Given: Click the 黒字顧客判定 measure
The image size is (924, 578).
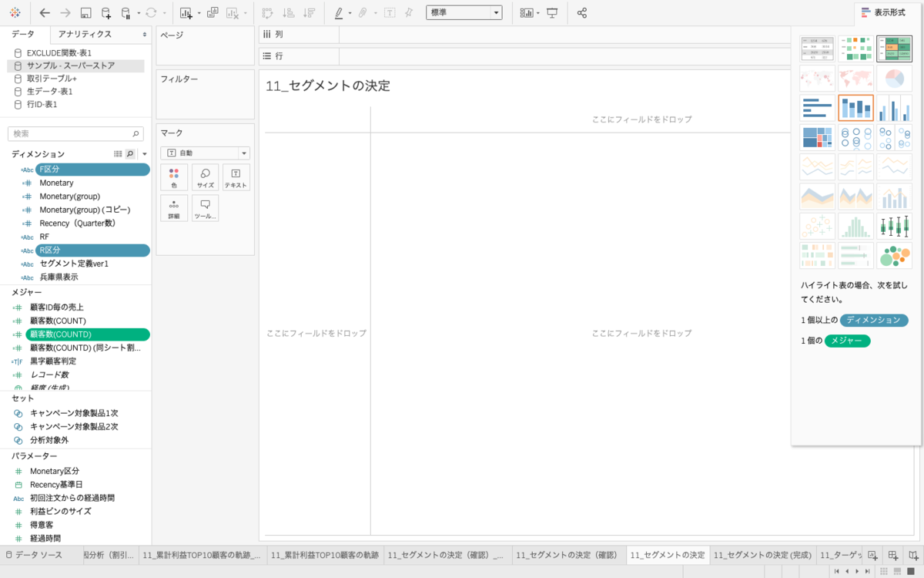Looking at the screenshot, I should tap(53, 361).
